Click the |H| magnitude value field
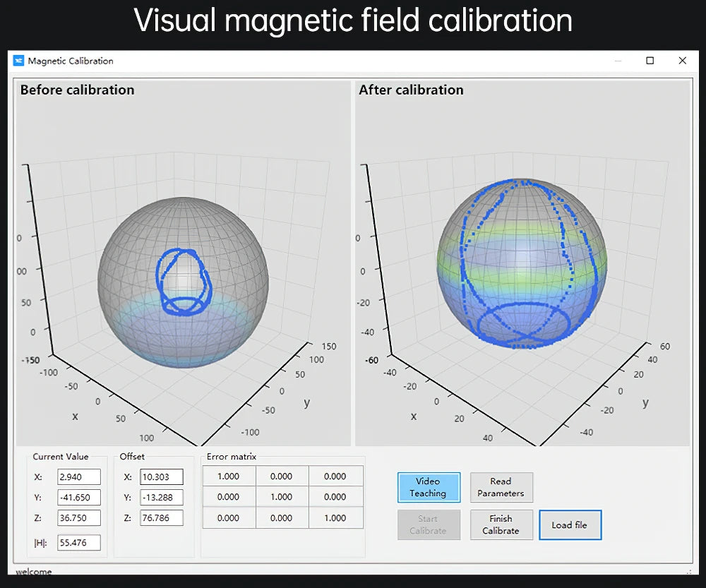Image resolution: width=706 pixels, height=588 pixels. [79, 542]
